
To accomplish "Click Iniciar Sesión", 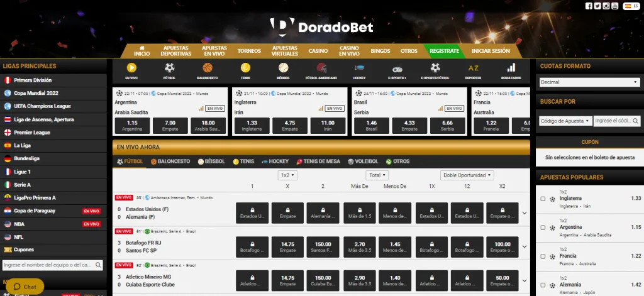I will coord(491,51).
